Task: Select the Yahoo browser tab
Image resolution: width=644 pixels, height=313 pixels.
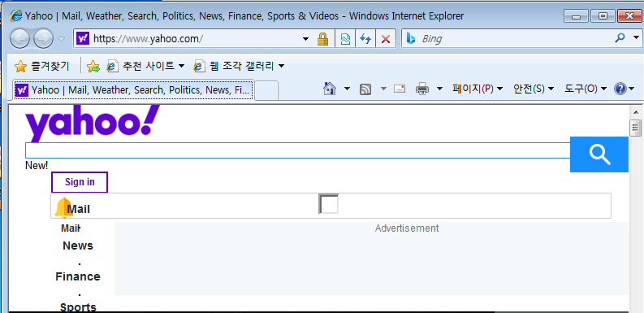Action: [x=134, y=90]
